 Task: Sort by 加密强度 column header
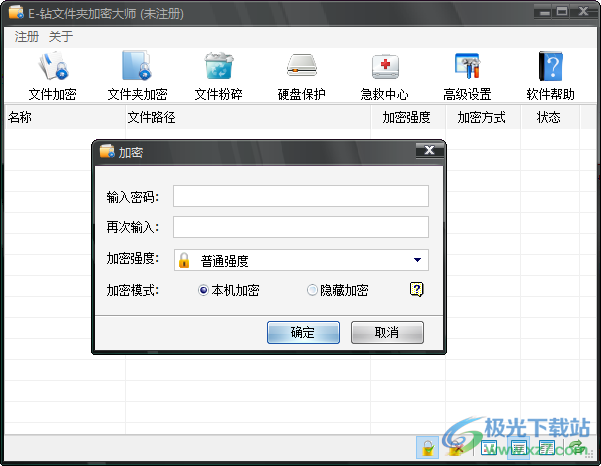408,117
